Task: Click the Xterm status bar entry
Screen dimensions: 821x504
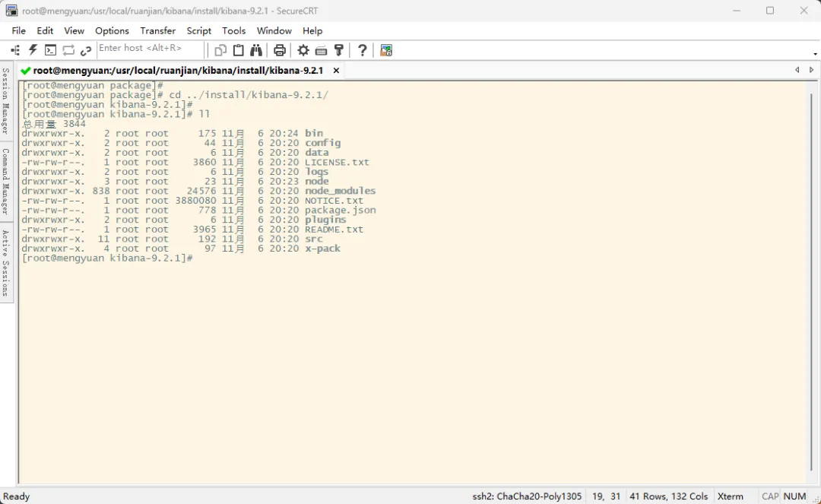Action: (730, 496)
